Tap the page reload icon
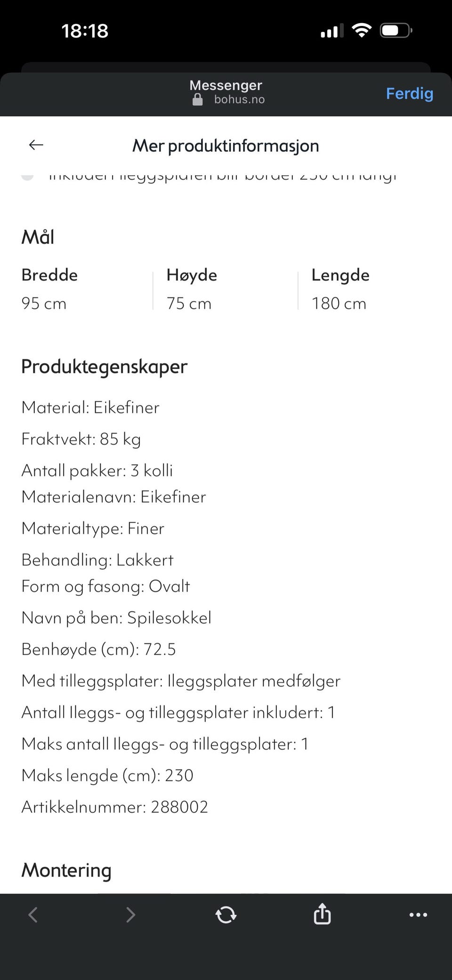This screenshot has width=452, height=980. 226,914
